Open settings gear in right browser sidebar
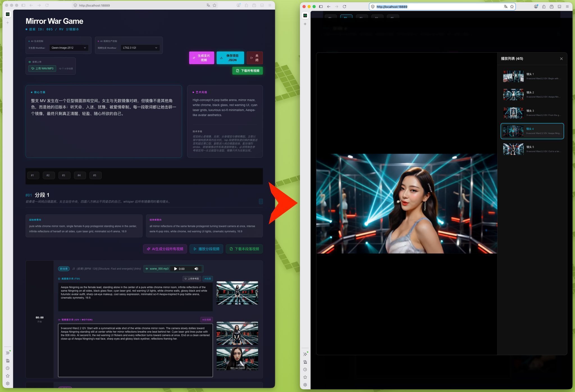 (x=305, y=385)
